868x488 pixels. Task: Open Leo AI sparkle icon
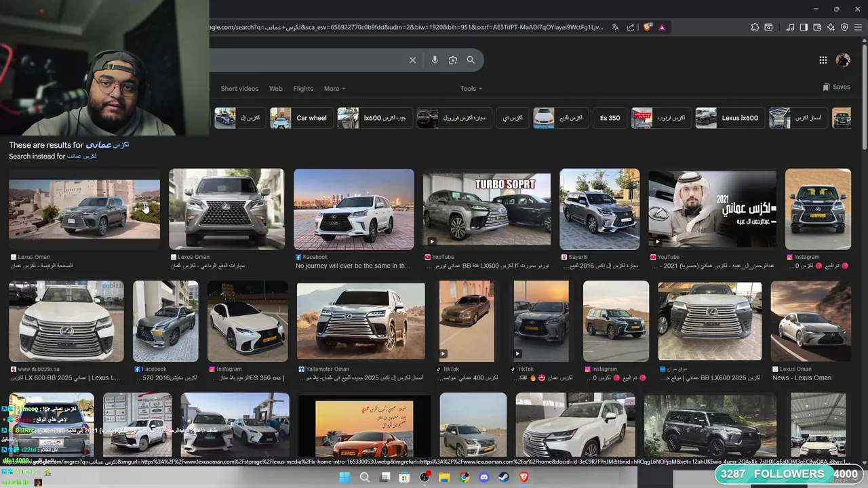click(x=831, y=27)
